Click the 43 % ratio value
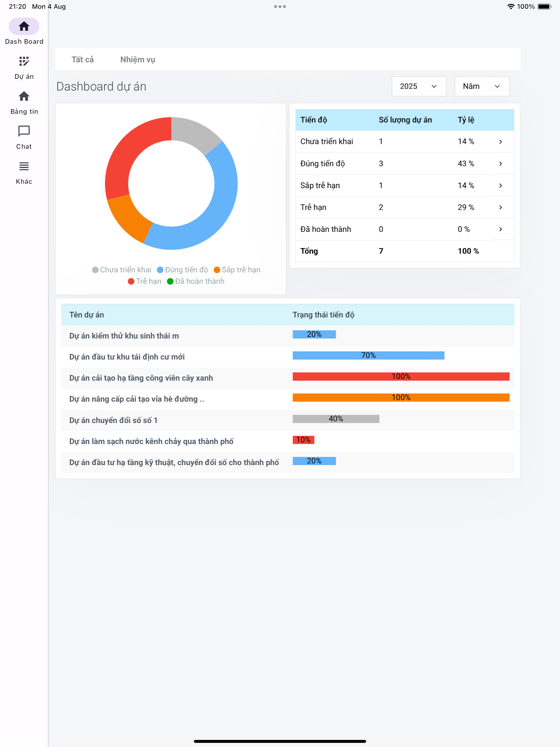 [466, 164]
